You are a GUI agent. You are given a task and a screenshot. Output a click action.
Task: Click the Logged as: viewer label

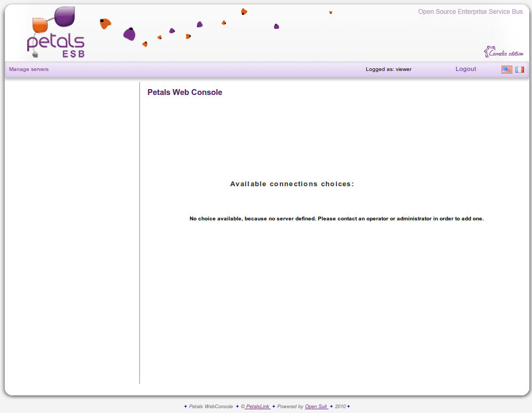click(x=388, y=69)
